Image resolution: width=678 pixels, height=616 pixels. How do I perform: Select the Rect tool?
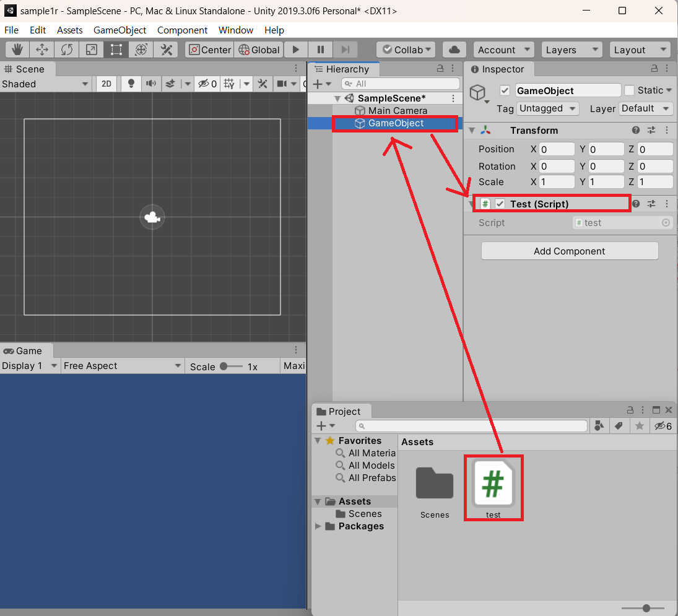(x=116, y=50)
